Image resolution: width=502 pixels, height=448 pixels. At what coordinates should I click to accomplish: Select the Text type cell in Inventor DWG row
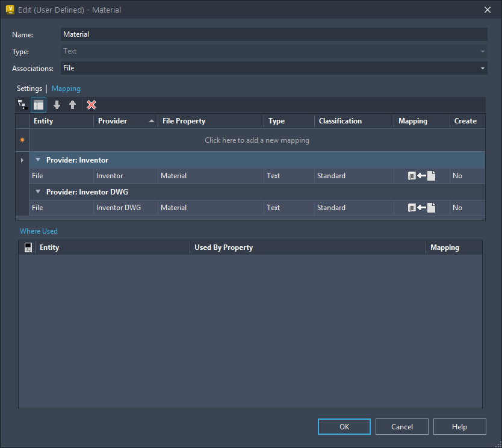(x=289, y=208)
